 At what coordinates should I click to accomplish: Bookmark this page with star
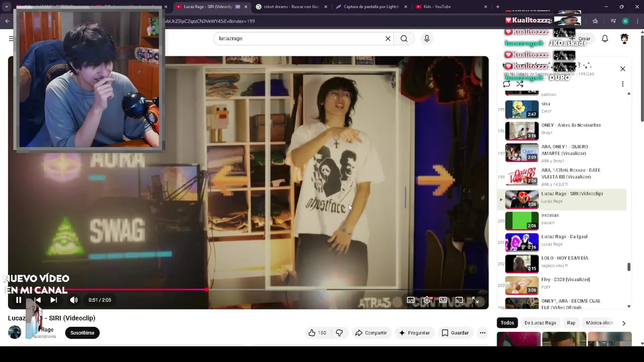595,21
